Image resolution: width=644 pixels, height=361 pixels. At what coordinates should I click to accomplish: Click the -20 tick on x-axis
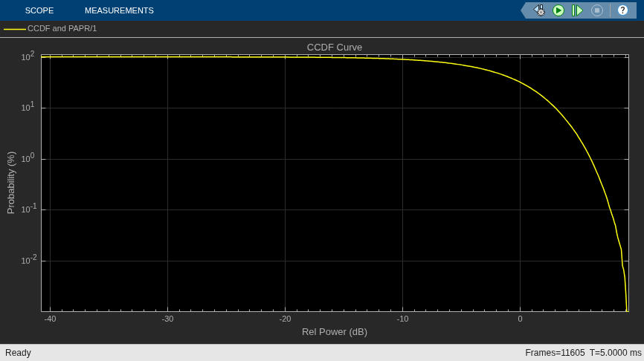[285, 319]
